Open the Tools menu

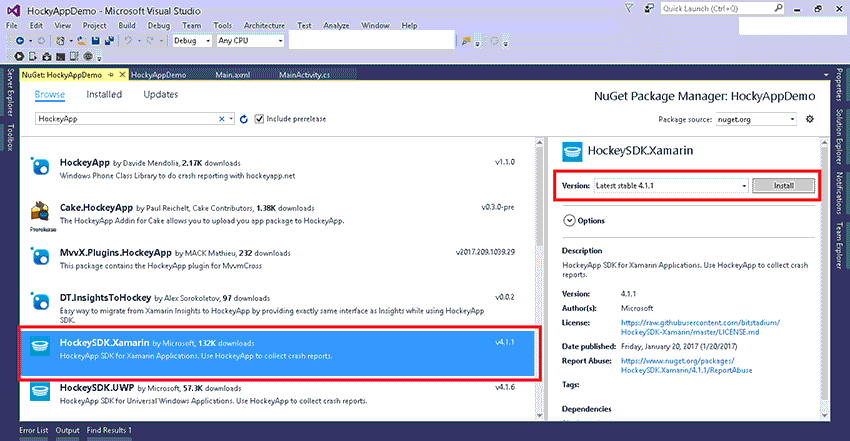pyautogui.click(x=222, y=25)
